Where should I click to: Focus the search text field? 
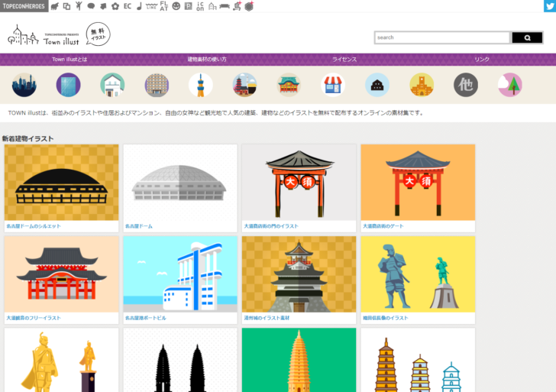pyautogui.click(x=441, y=37)
